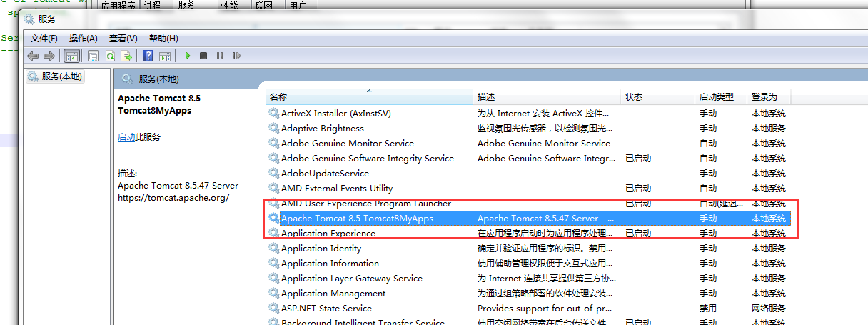Open the 查看(V) menu
The height and width of the screenshot is (325, 868).
coord(123,39)
